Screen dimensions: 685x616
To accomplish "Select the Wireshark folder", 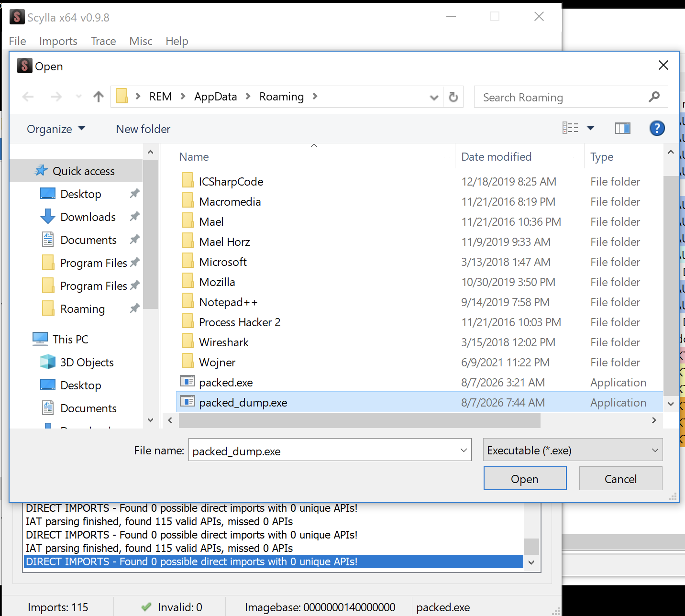I will pyautogui.click(x=224, y=342).
